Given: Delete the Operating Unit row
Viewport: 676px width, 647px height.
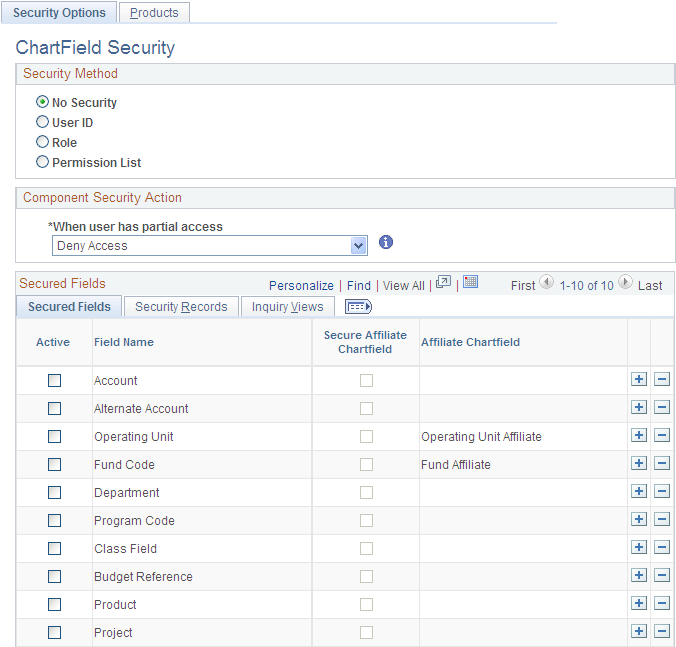Looking at the screenshot, I should click(661, 435).
